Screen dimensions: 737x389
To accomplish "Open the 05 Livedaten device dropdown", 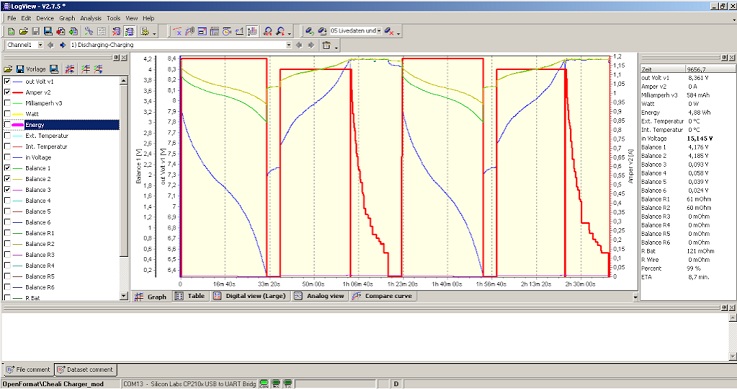I will pos(379,31).
